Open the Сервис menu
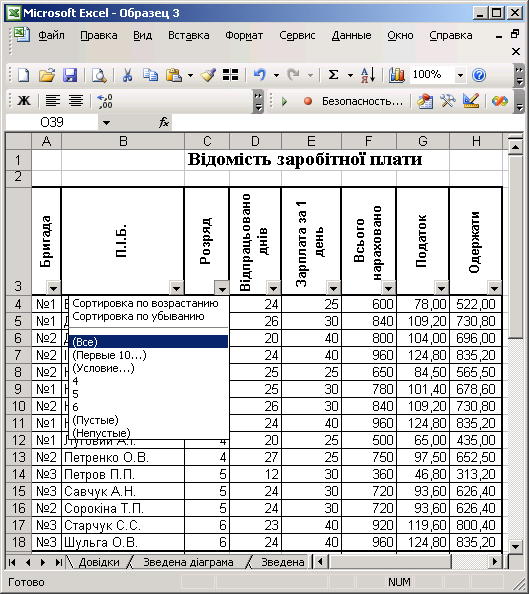 [x=297, y=35]
